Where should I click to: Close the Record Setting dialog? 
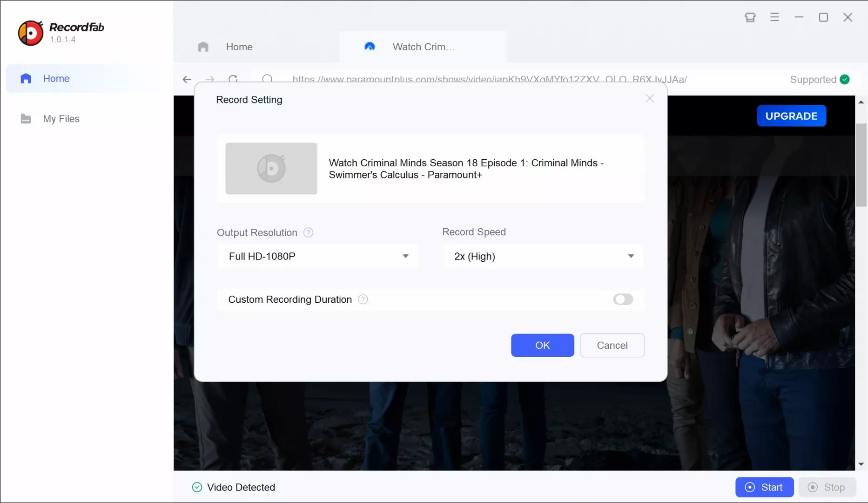[650, 99]
